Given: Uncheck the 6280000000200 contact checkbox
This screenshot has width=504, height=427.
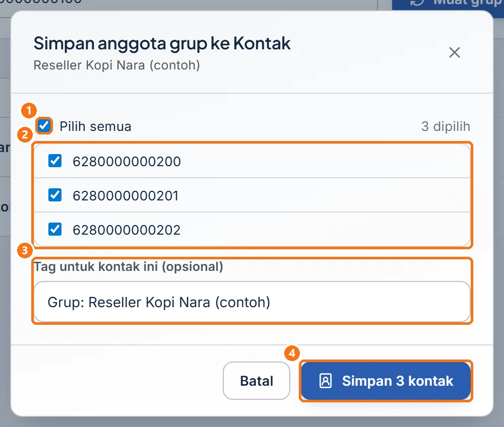Looking at the screenshot, I should (x=55, y=161).
